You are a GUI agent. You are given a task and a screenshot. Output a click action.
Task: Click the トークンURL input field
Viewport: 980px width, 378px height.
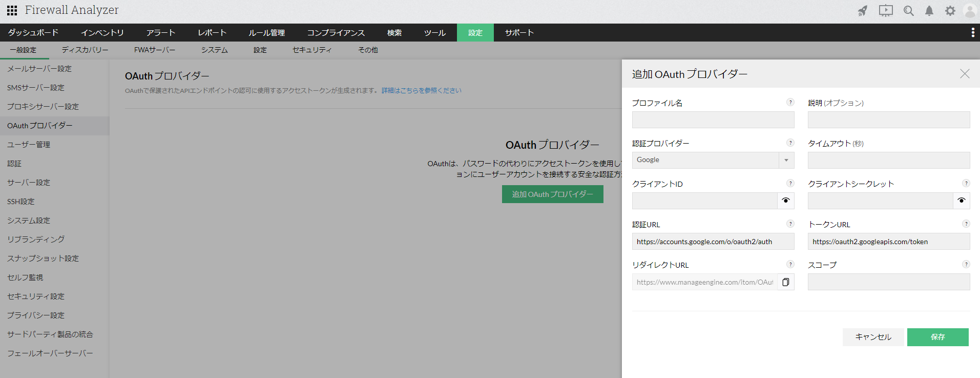coord(889,241)
